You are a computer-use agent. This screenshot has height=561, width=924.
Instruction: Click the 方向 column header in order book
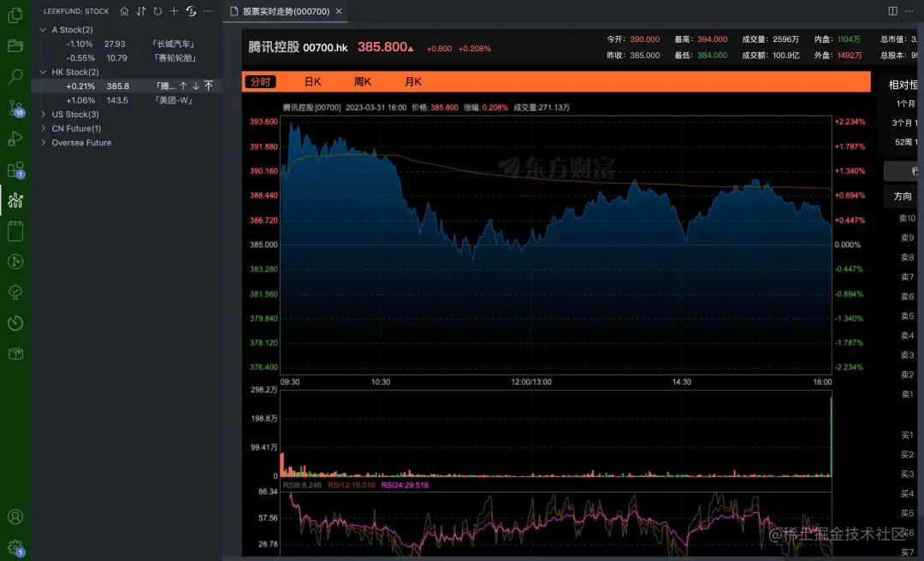tap(903, 196)
